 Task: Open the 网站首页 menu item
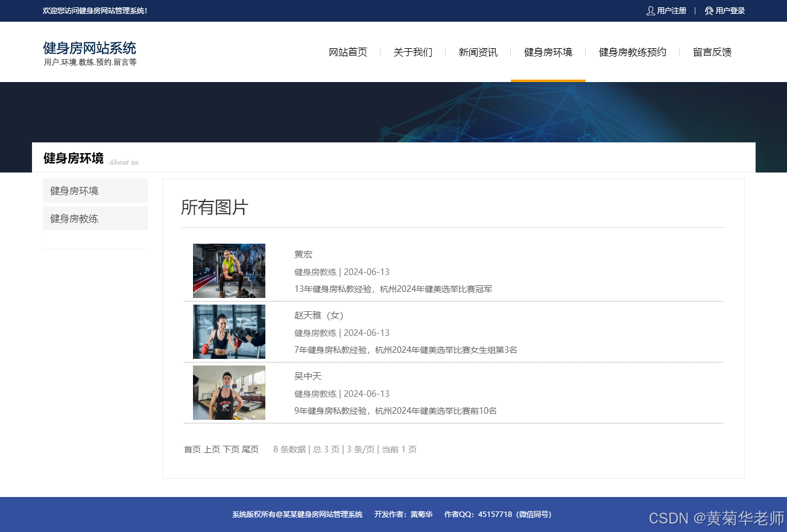(x=348, y=52)
